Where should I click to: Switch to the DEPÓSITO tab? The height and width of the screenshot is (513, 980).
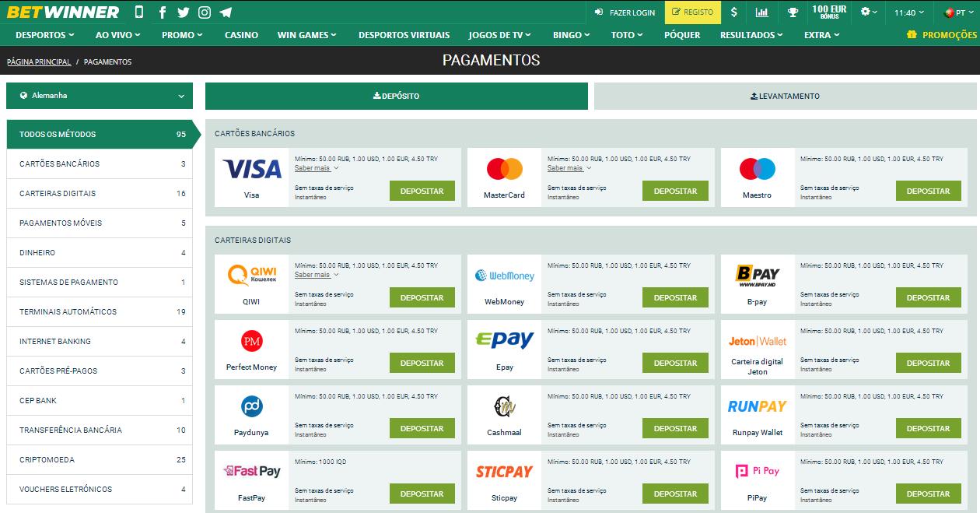397,96
